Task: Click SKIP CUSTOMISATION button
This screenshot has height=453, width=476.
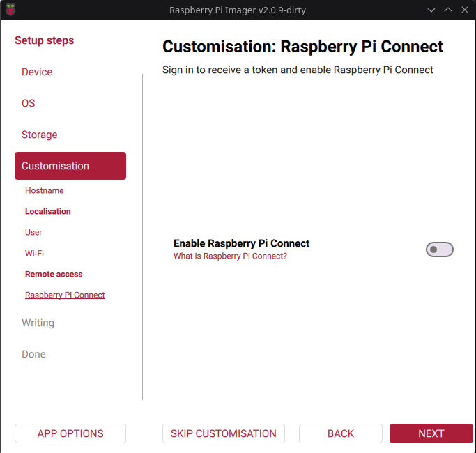Action: point(224,433)
